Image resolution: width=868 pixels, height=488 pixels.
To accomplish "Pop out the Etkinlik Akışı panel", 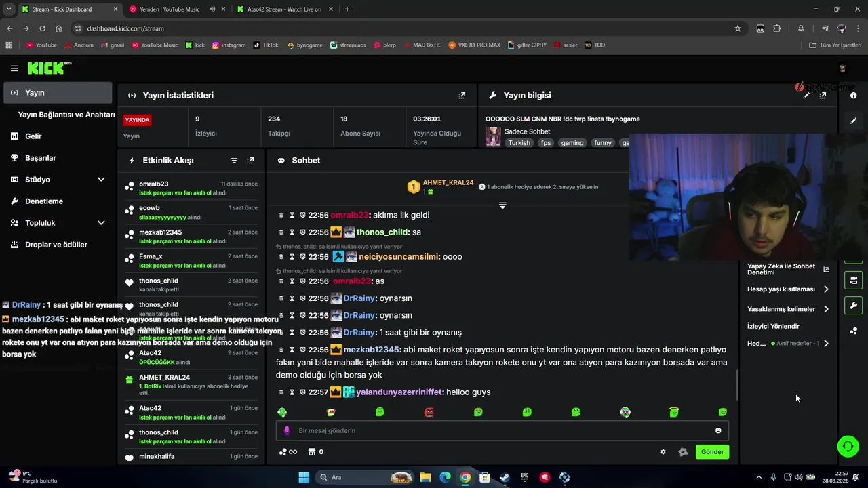I will (250, 161).
